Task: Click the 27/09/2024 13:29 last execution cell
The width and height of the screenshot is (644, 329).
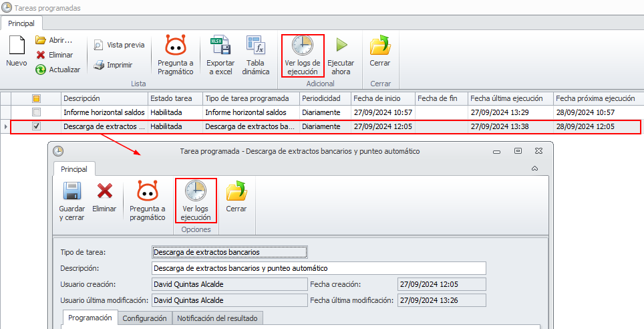Action: pyautogui.click(x=510, y=112)
